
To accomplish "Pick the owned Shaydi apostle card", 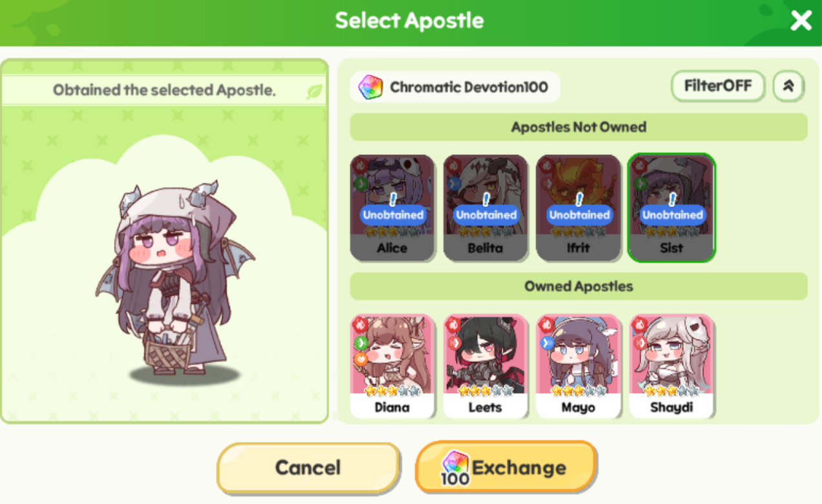I will pos(672,366).
